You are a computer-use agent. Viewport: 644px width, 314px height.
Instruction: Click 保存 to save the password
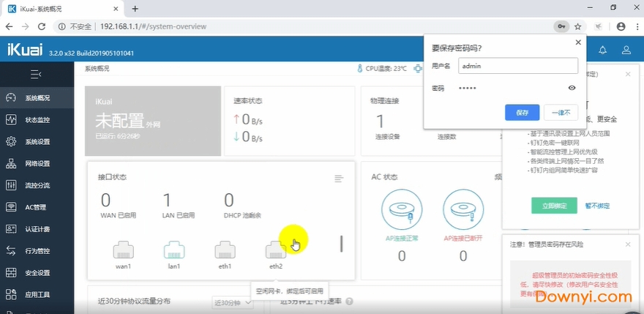pos(522,113)
